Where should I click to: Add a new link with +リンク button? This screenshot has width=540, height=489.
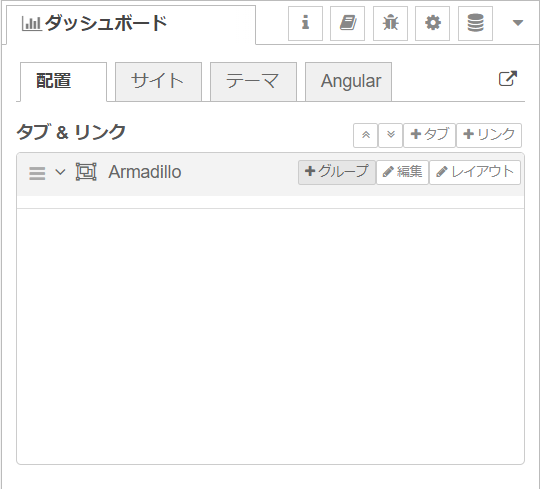[489, 135]
